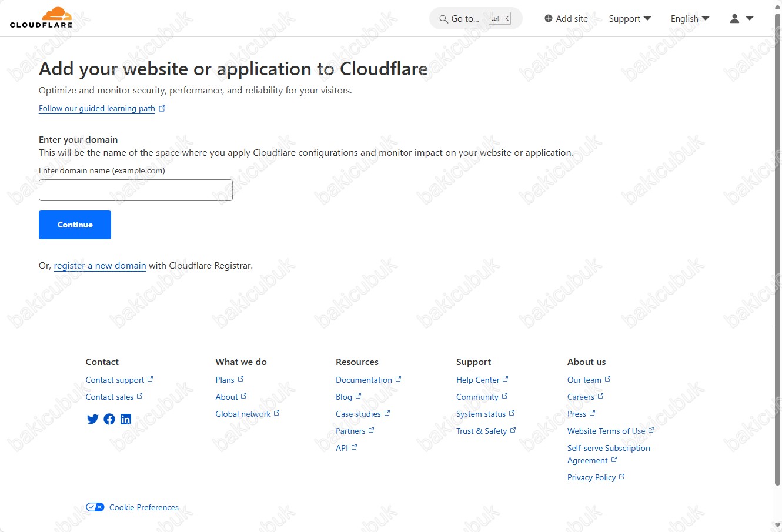The height and width of the screenshot is (532, 782).
Task: Open the Facebook social icon
Action: click(109, 419)
